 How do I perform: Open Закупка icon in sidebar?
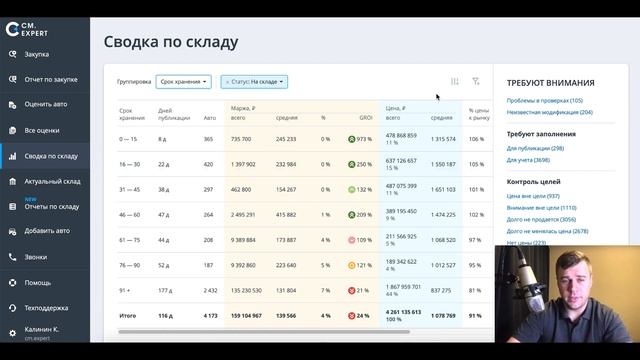coord(13,54)
